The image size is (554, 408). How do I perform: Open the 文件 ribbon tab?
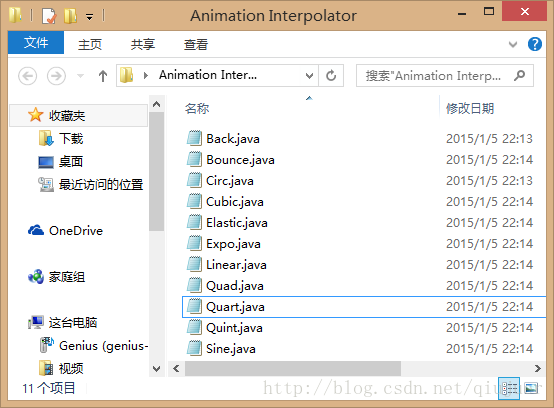coord(36,42)
